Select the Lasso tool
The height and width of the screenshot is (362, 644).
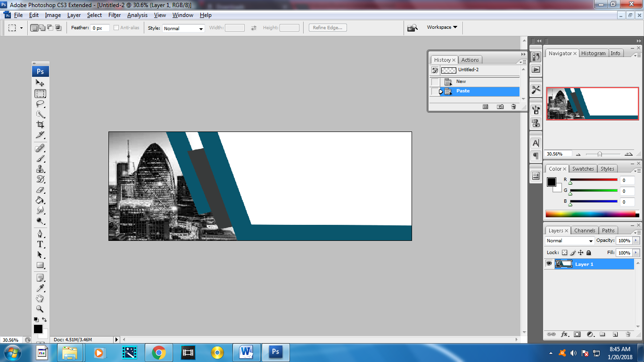[x=40, y=104]
